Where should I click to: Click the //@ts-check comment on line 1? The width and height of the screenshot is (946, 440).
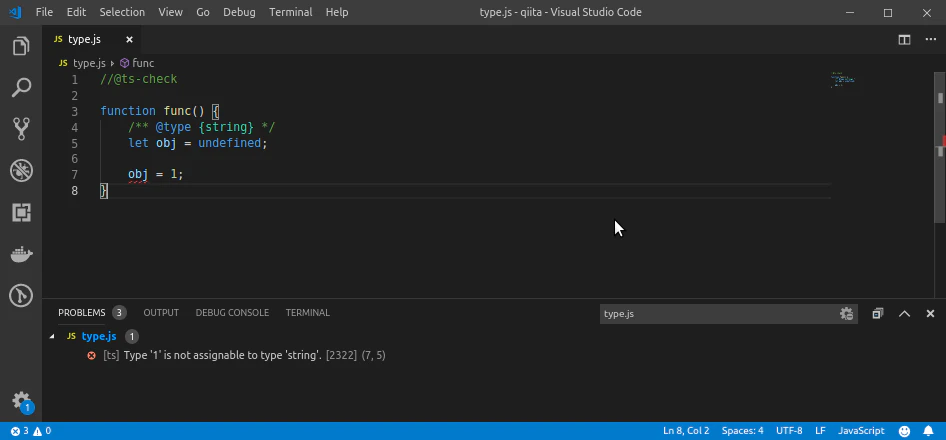coord(139,79)
